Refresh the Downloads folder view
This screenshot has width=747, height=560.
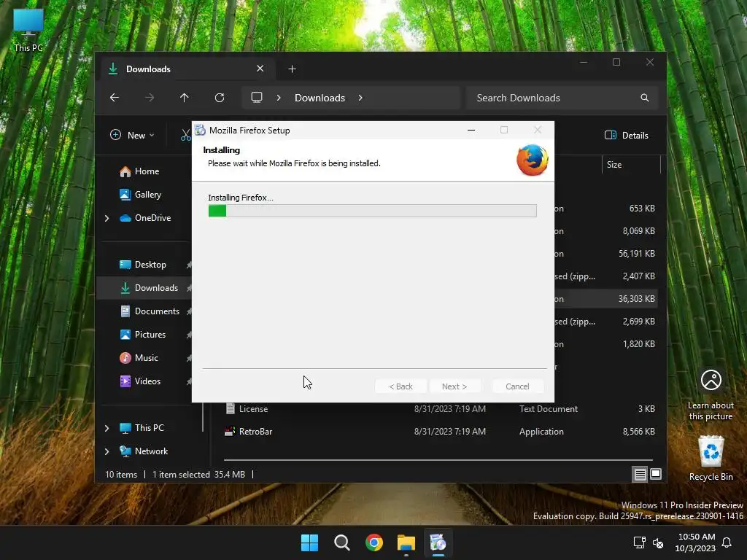pyautogui.click(x=219, y=98)
